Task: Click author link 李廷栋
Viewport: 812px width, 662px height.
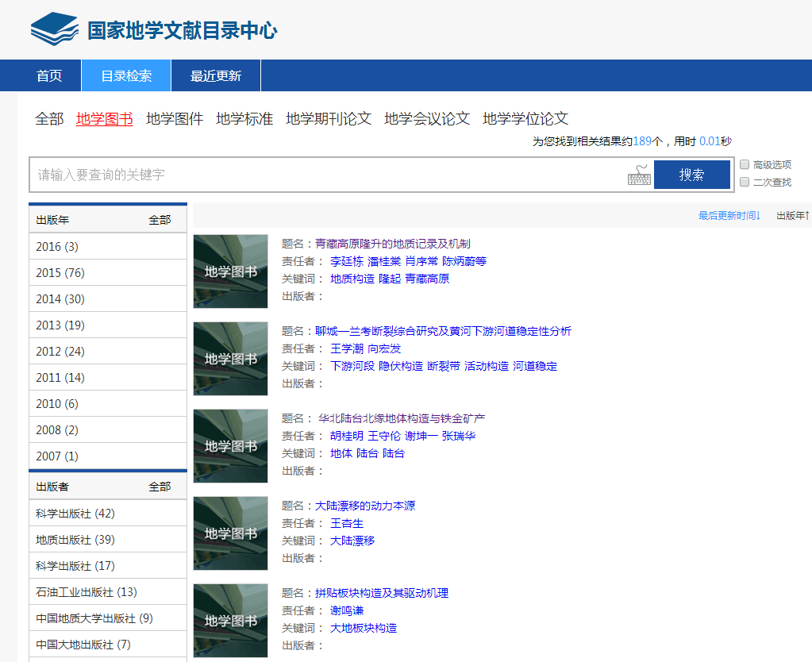Action: click(347, 261)
